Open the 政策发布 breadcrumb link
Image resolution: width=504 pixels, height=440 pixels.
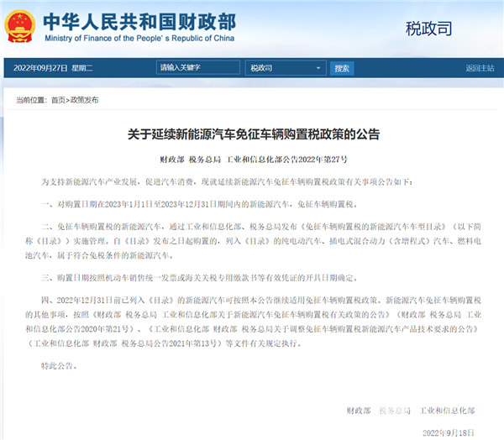(x=83, y=100)
